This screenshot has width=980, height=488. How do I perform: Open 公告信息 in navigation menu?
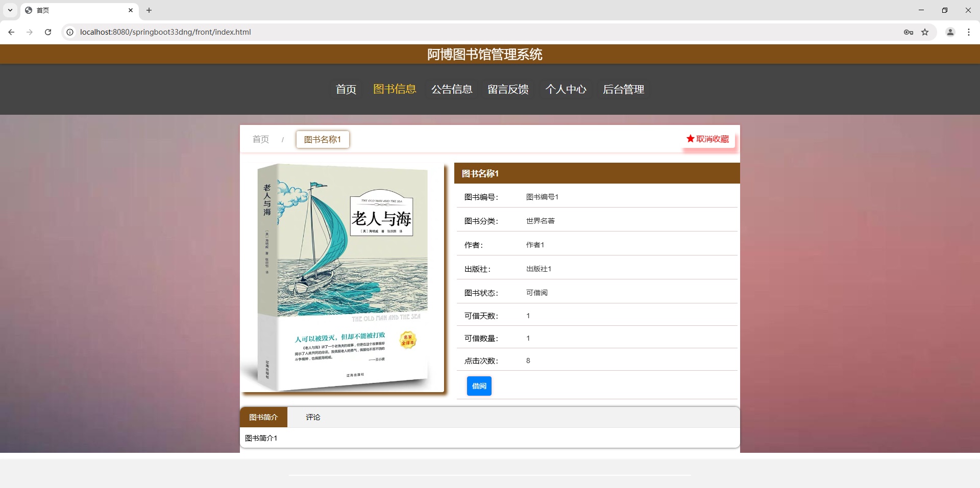click(x=452, y=89)
